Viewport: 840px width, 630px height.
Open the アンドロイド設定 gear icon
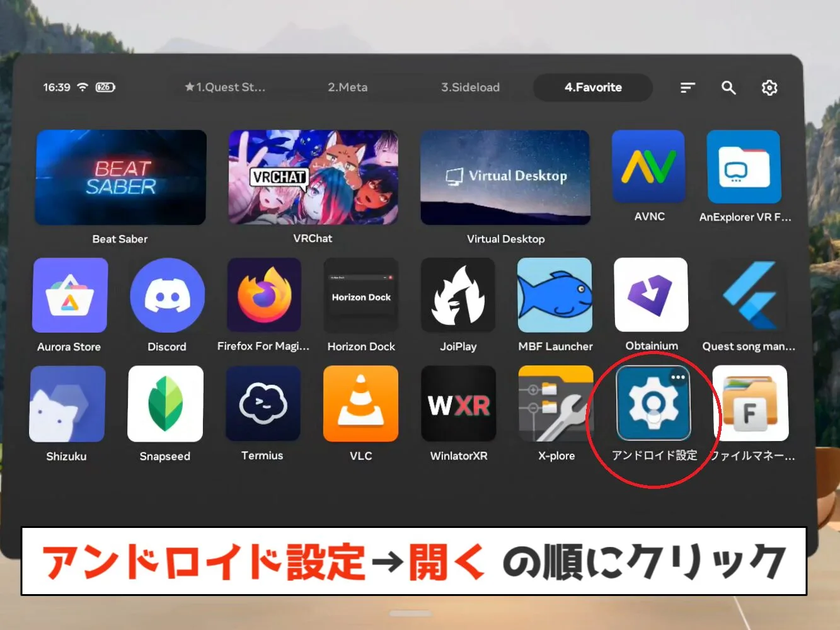(x=653, y=404)
